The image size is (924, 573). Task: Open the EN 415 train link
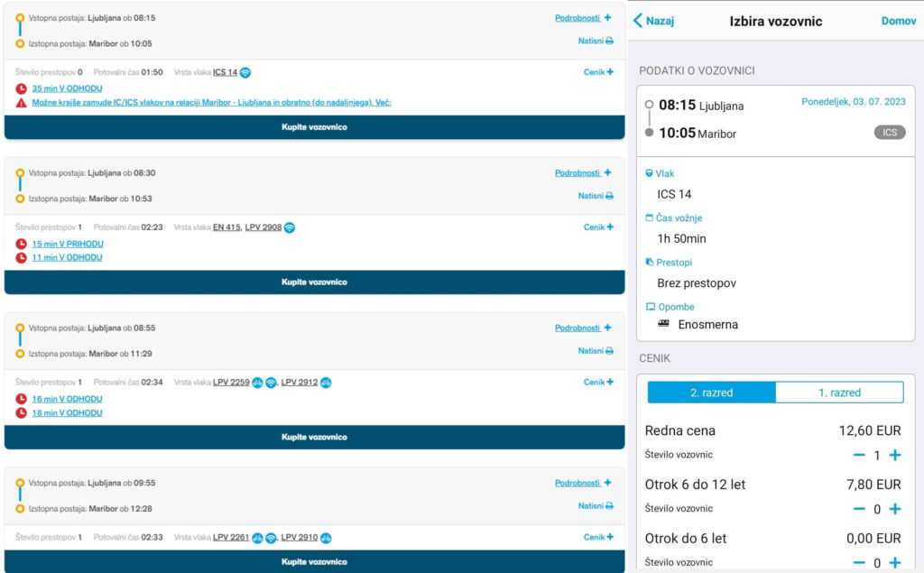[226, 227]
